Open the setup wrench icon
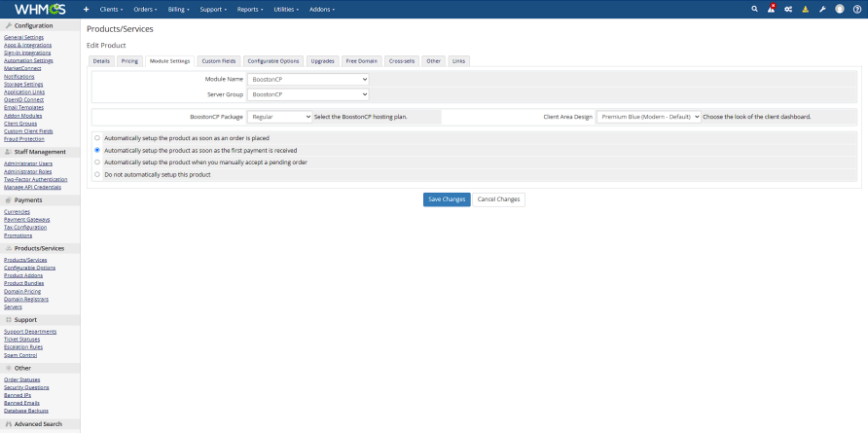This screenshot has height=433, width=868. [x=822, y=9]
